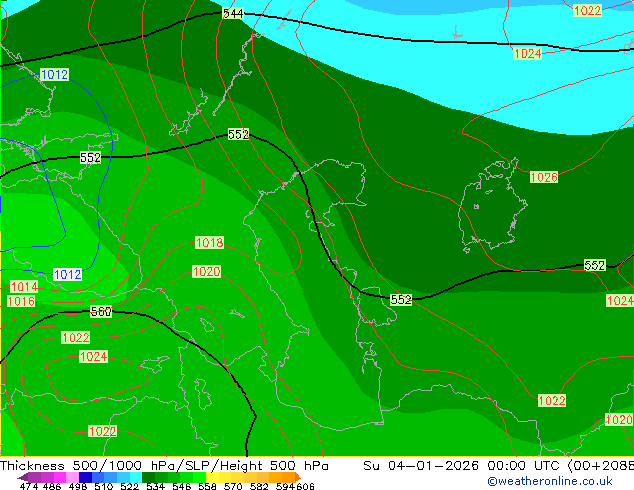634x490 pixels.
Task: Select the 544 height contour label
Action: (233, 13)
